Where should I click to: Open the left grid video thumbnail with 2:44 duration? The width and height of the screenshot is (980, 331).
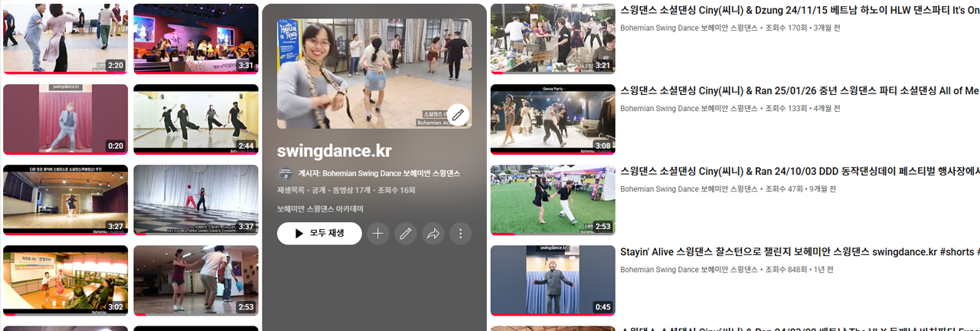point(196,120)
